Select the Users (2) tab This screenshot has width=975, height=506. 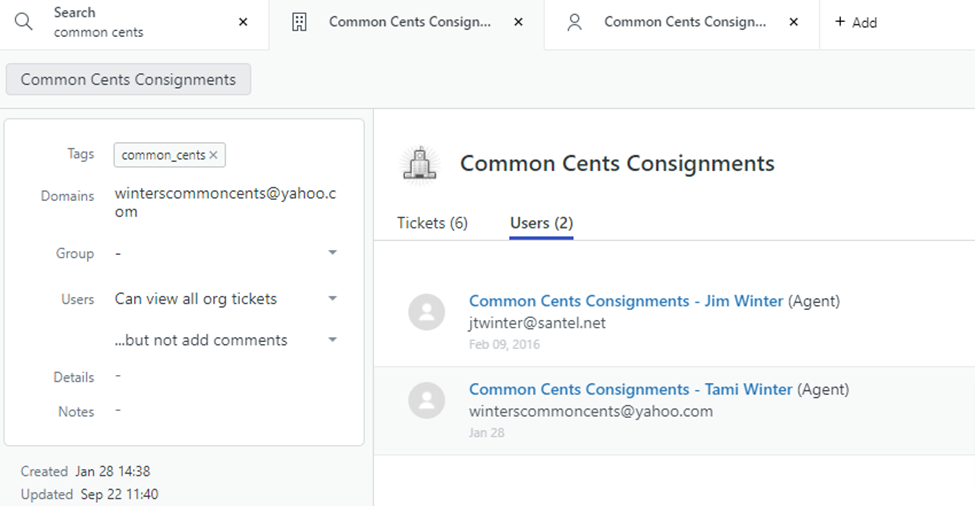tap(541, 223)
